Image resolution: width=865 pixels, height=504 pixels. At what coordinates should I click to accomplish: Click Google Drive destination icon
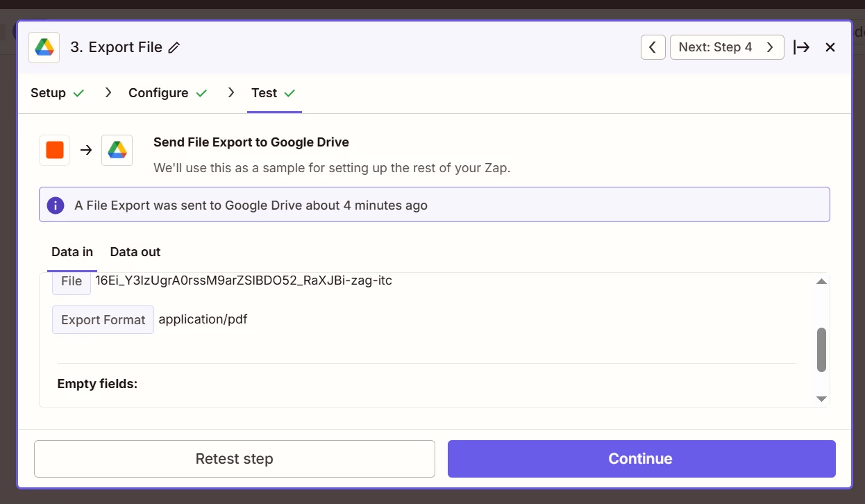coord(117,150)
